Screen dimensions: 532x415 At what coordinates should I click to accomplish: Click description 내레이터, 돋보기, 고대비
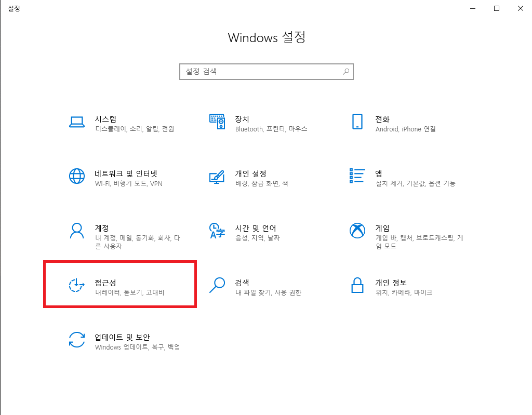[x=129, y=292]
